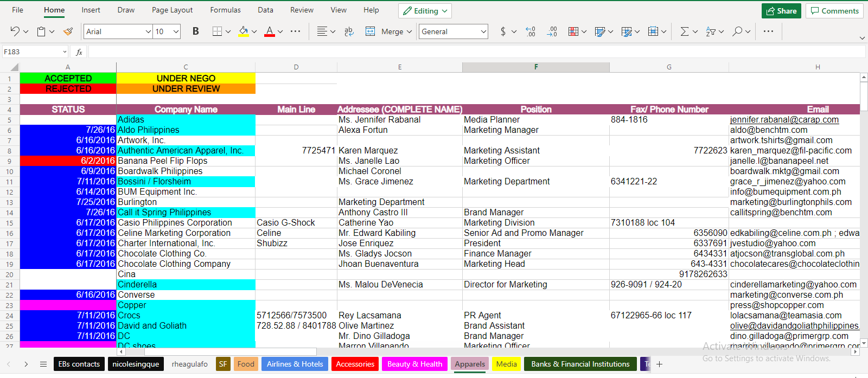Apply the fill color bucket

point(244,31)
